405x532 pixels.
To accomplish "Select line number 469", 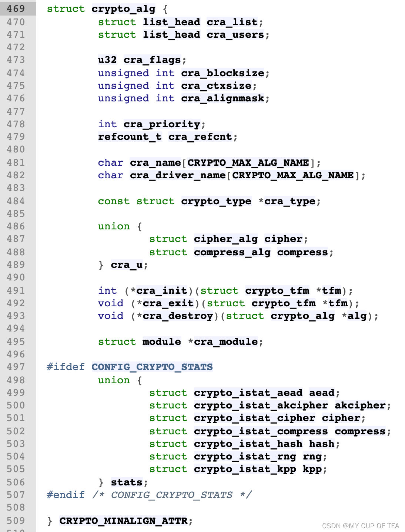I will click(x=16, y=9).
